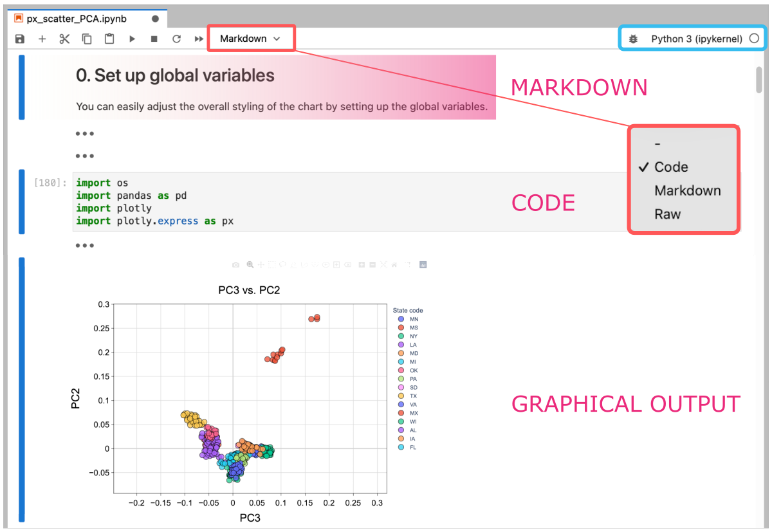This screenshot has width=772, height=532.
Task: Save the notebook with the floppy disk icon
Action: (x=20, y=39)
